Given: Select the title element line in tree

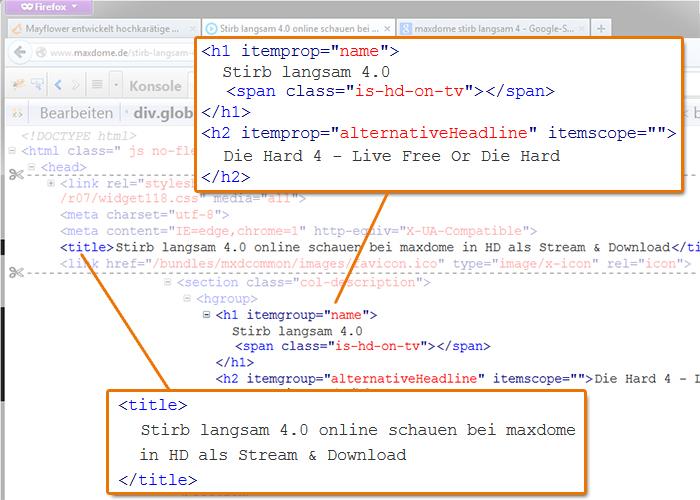Looking at the screenshot, I should (x=380, y=247).
